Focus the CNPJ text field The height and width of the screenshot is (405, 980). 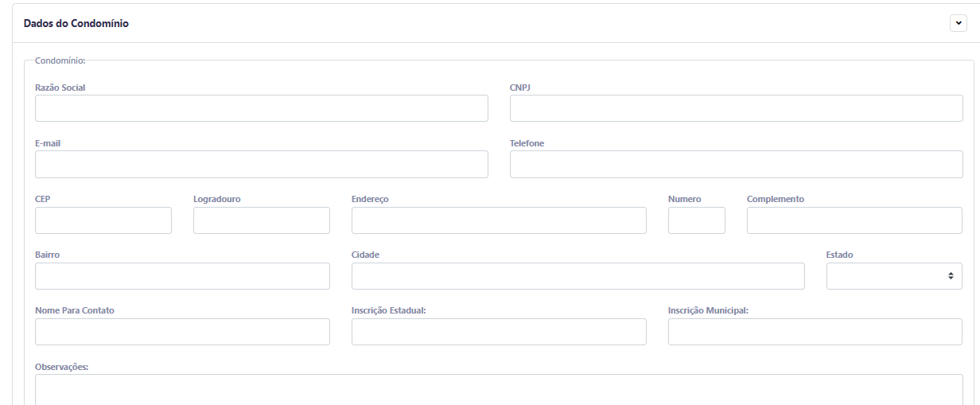(x=736, y=108)
